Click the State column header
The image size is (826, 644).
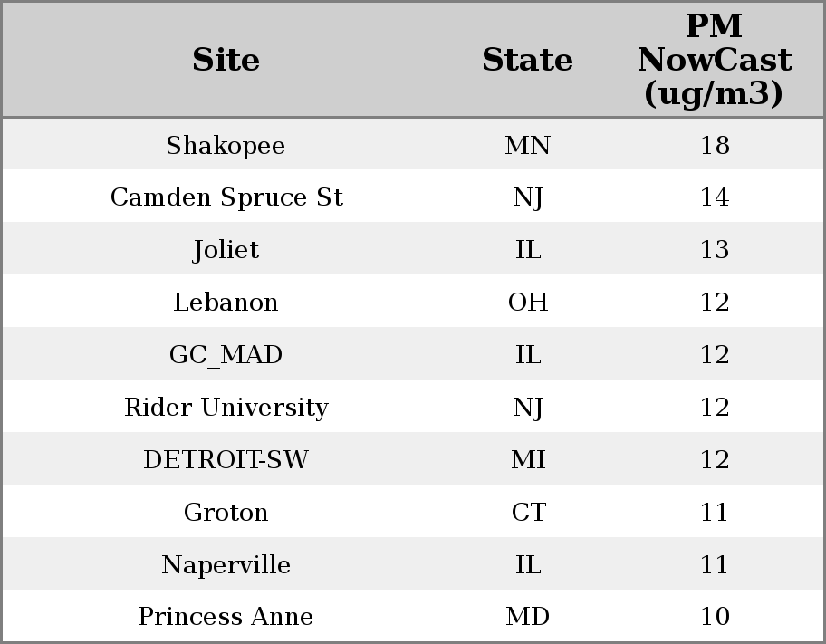coord(527,60)
